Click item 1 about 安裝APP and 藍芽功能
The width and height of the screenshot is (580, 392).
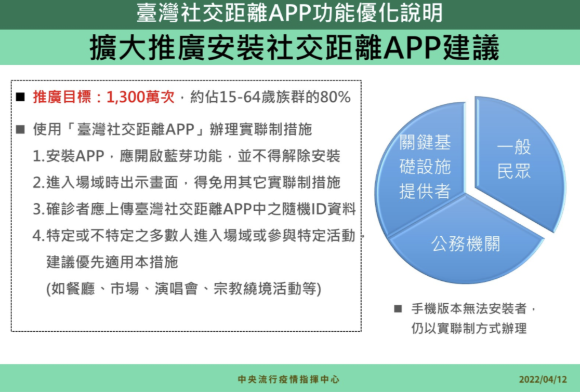[x=187, y=156]
